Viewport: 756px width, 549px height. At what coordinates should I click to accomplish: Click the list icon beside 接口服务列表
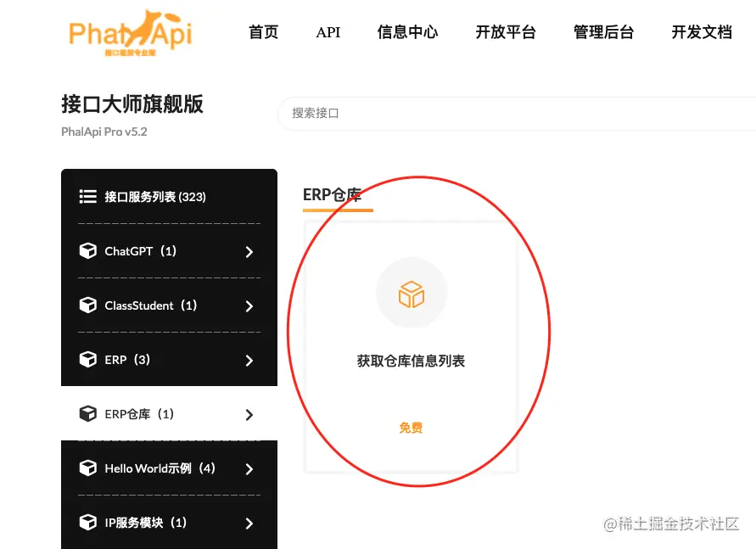pyautogui.click(x=87, y=197)
